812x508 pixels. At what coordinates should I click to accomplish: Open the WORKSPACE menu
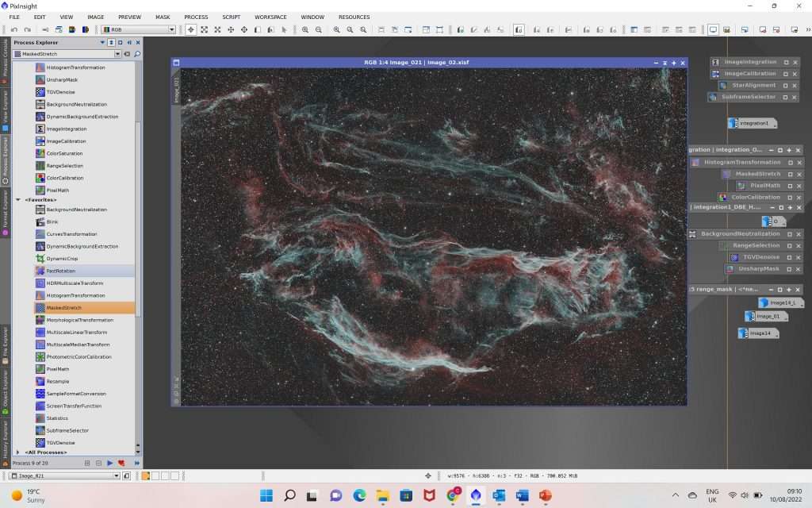[x=270, y=17]
